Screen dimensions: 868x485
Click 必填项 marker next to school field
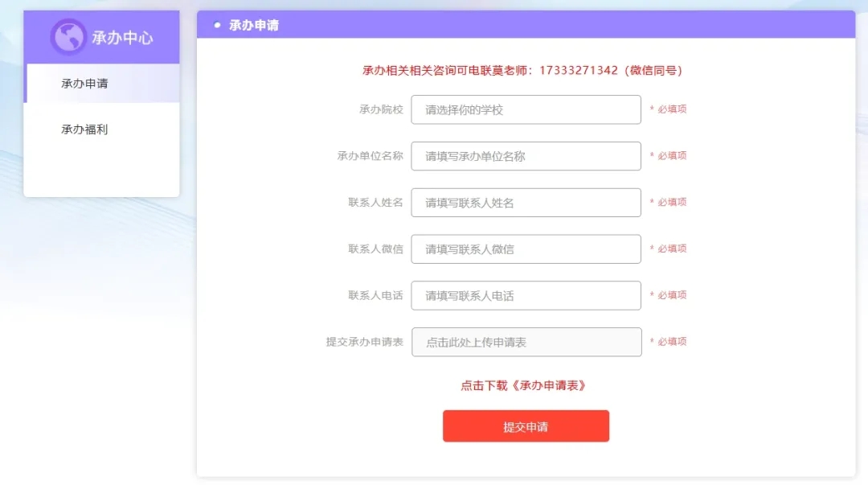pyautogui.click(x=668, y=109)
